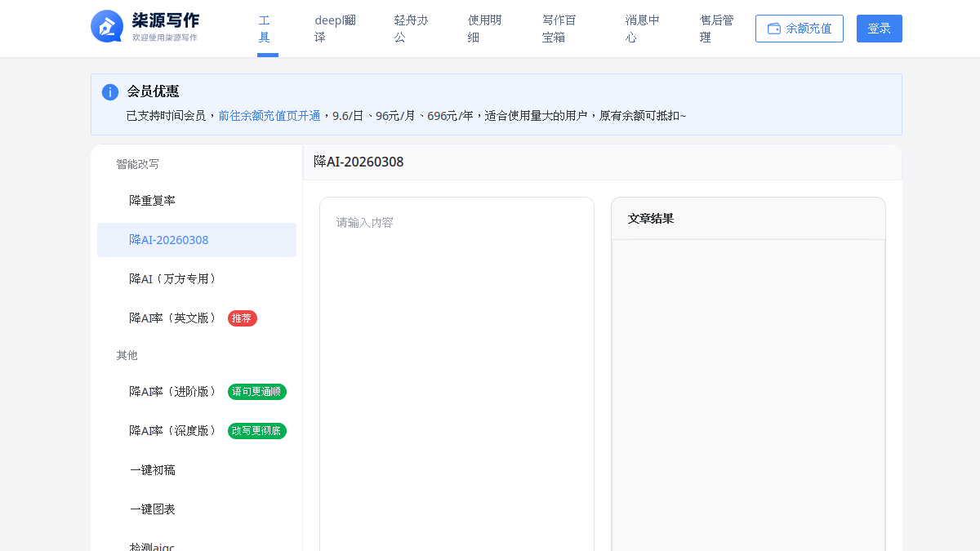Select 一键初稿 in the sidebar
Viewport: 980px width, 551px height.
[197, 470]
